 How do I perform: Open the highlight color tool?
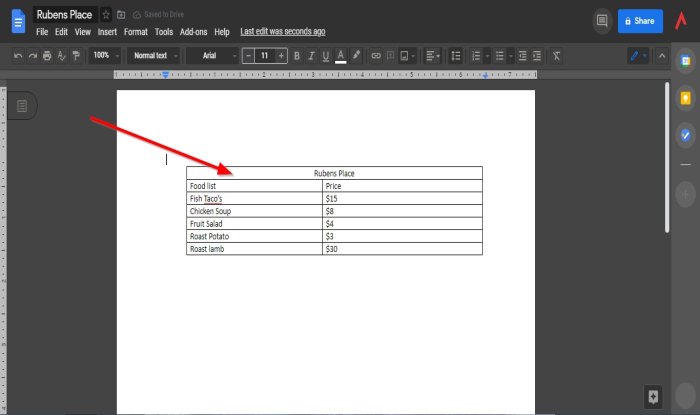point(356,56)
